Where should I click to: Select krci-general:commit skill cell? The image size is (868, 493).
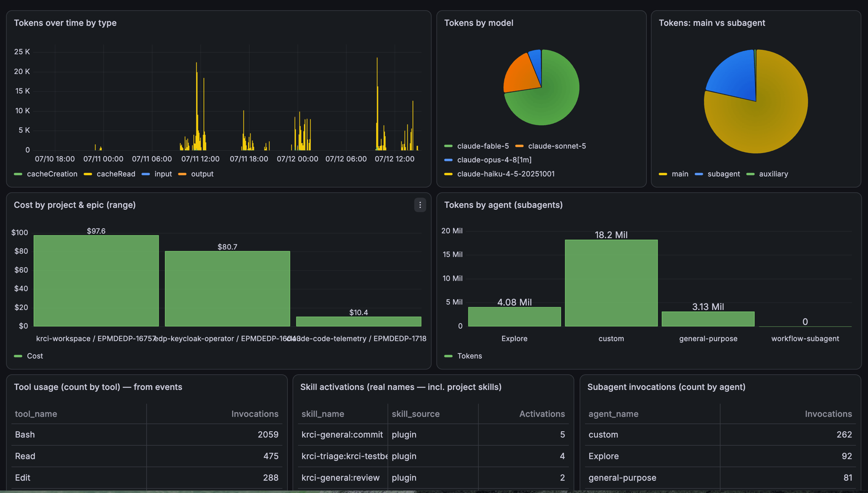pos(342,434)
